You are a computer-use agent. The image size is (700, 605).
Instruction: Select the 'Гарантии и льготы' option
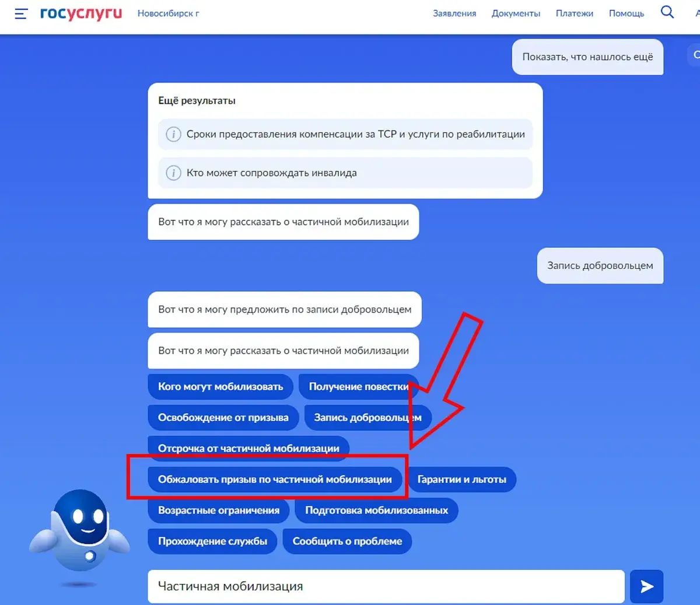pos(462,479)
